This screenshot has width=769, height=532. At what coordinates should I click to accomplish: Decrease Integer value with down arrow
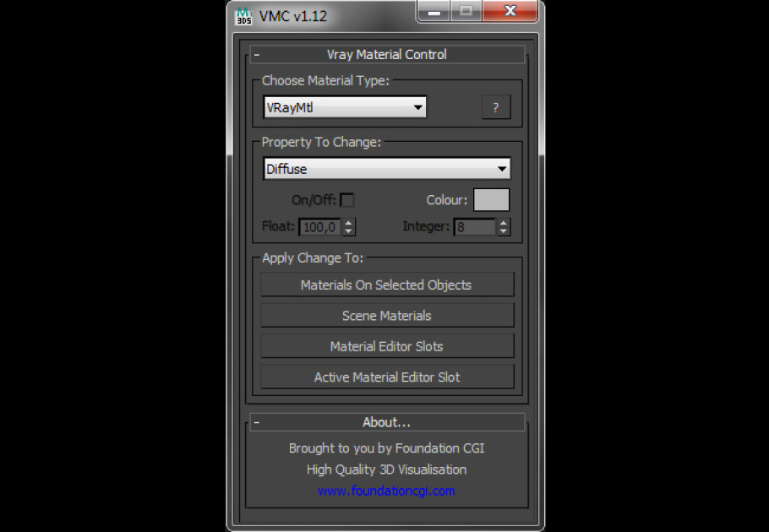click(504, 231)
